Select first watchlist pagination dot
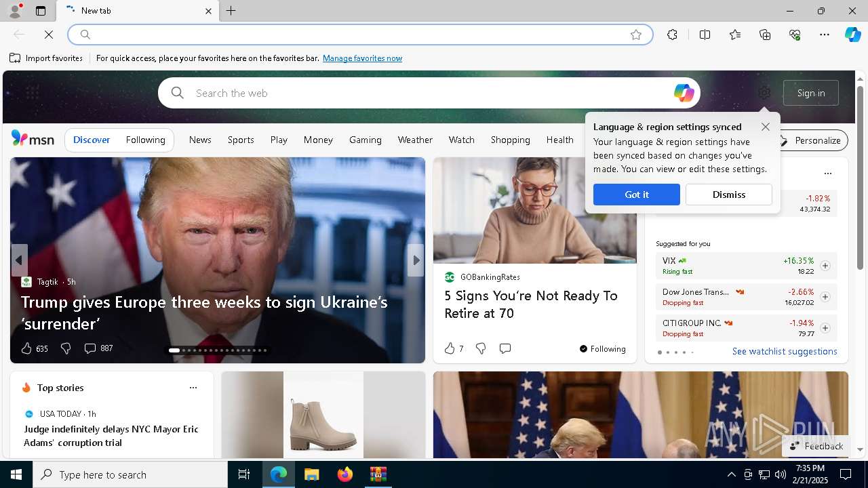The image size is (868, 488). coord(660,352)
